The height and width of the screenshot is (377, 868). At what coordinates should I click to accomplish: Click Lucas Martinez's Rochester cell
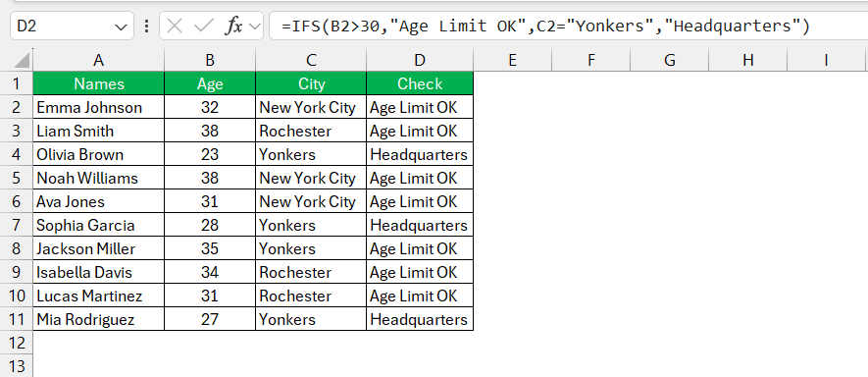click(x=311, y=296)
